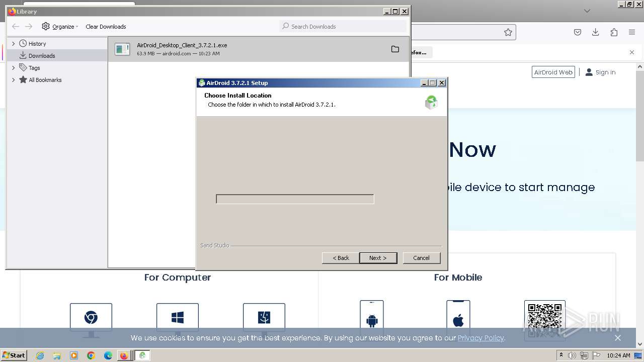Expand the Tags tree node
The image size is (644, 362).
[x=14, y=68]
